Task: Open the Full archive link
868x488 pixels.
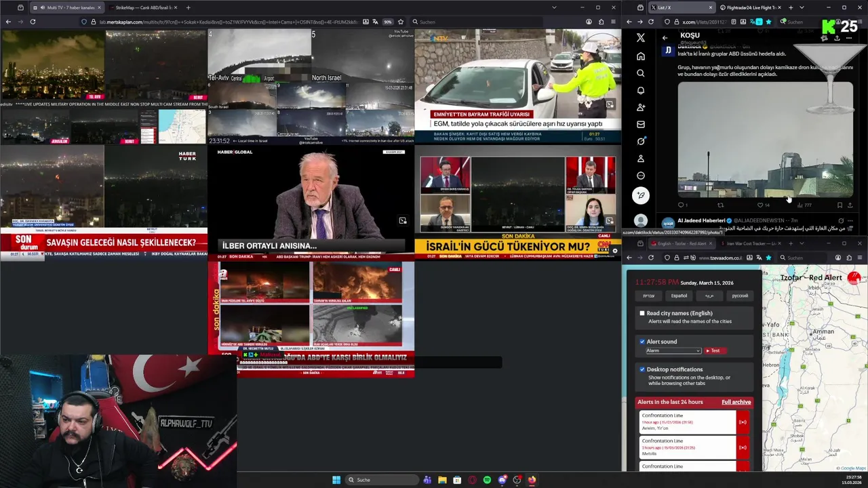Action: 736,402
